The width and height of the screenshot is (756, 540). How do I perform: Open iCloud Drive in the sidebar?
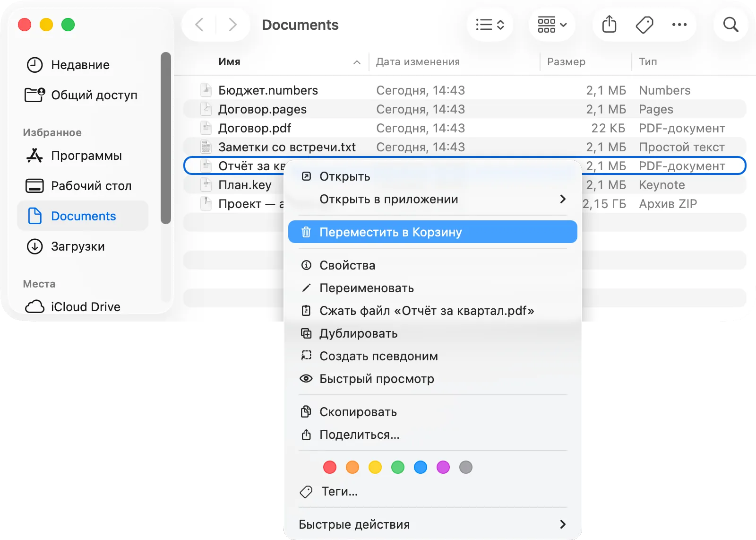[83, 307]
